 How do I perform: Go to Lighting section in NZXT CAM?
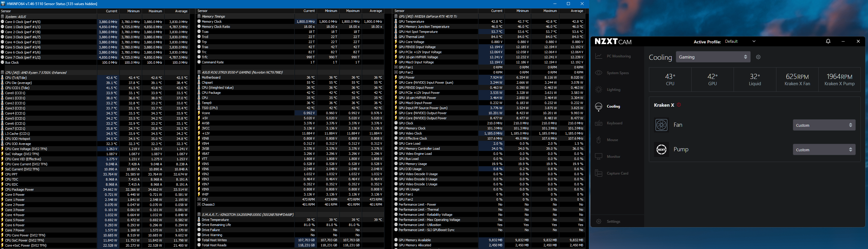pyautogui.click(x=608, y=89)
